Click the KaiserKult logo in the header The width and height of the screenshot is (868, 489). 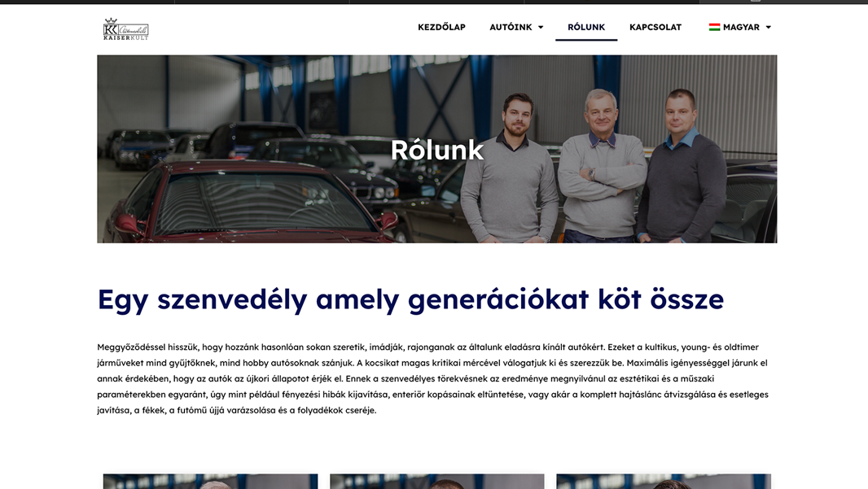tap(125, 28)
